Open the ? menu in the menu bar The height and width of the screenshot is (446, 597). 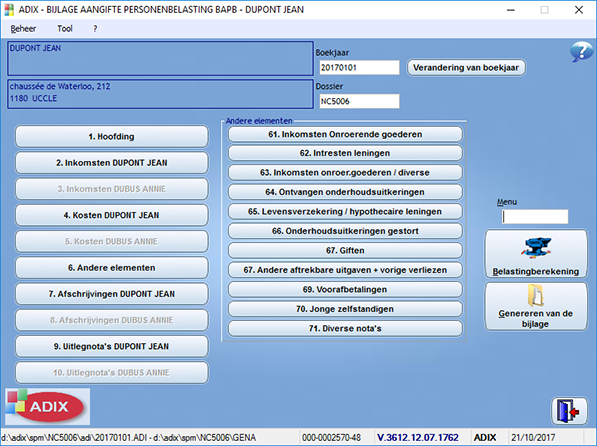tap(95, 29)
